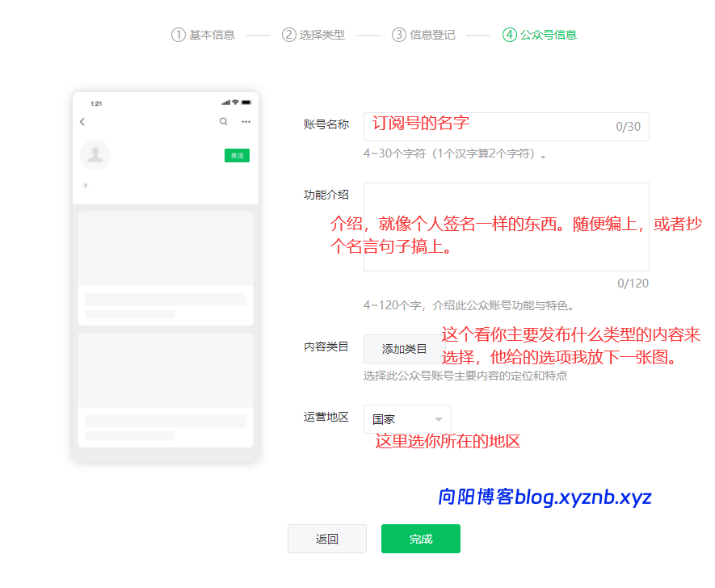
Task: Click the 返回 button
Action: [x=326, y=539]
